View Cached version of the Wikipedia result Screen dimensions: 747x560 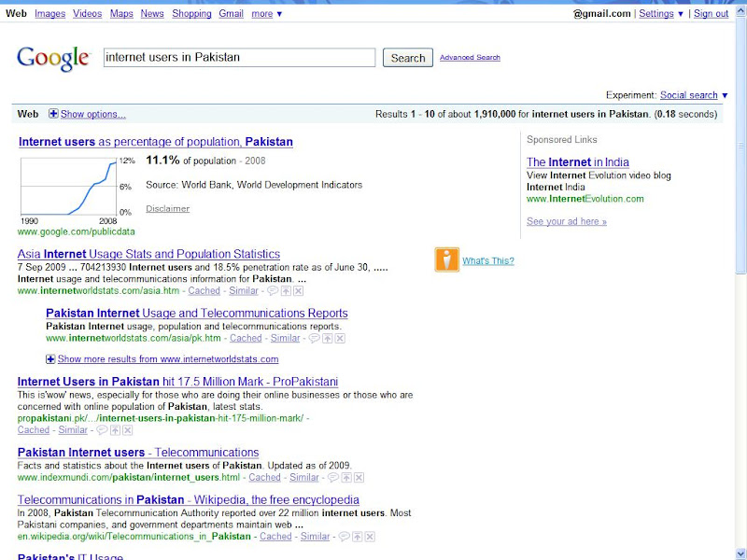(x=275, y=536)
